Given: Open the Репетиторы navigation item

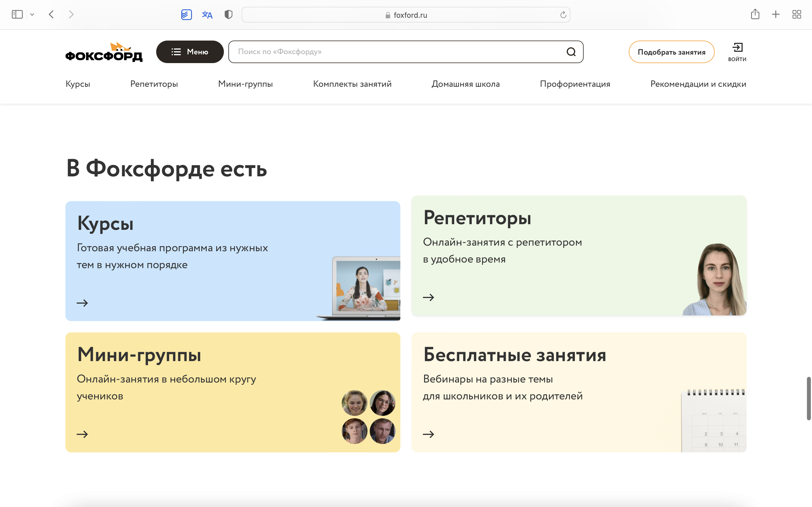Looking at the screenshot, I should point(154,84).
